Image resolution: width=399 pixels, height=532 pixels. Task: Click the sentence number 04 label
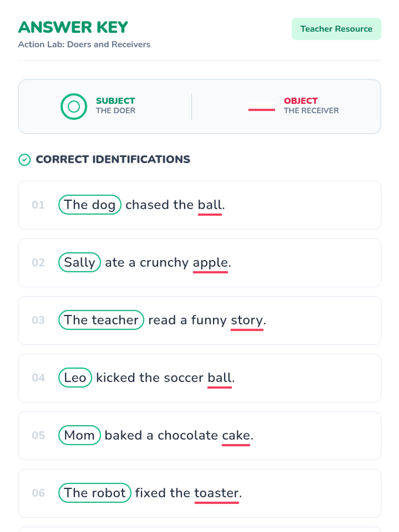pos(38,378)
